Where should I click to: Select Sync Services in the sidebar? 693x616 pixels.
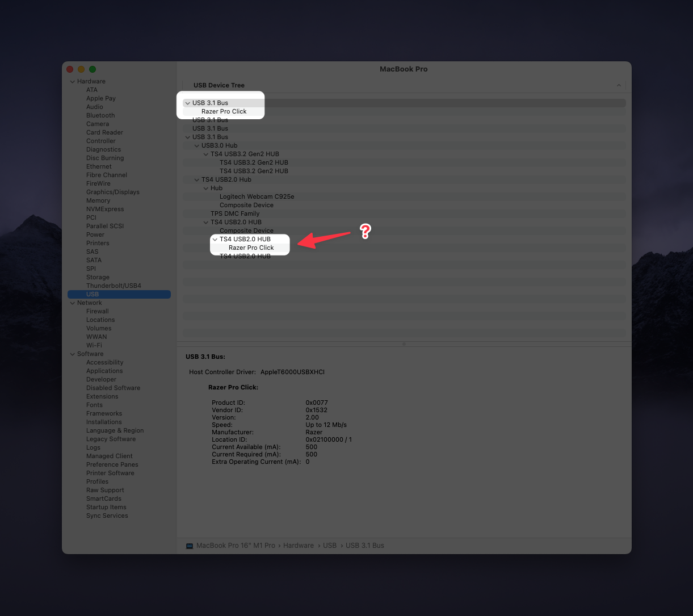(107, 516)
